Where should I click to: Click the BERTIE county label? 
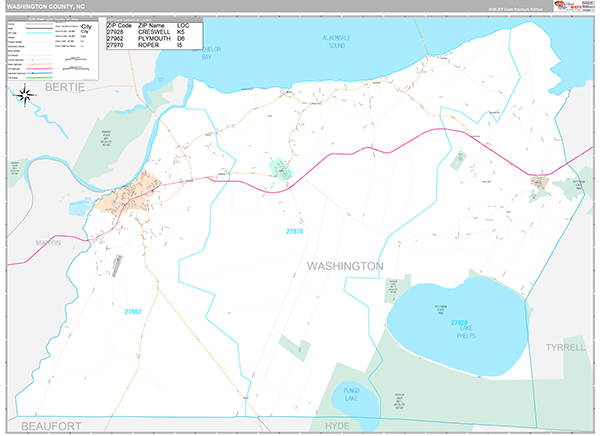pyautogui.click(x=65, y=87)
